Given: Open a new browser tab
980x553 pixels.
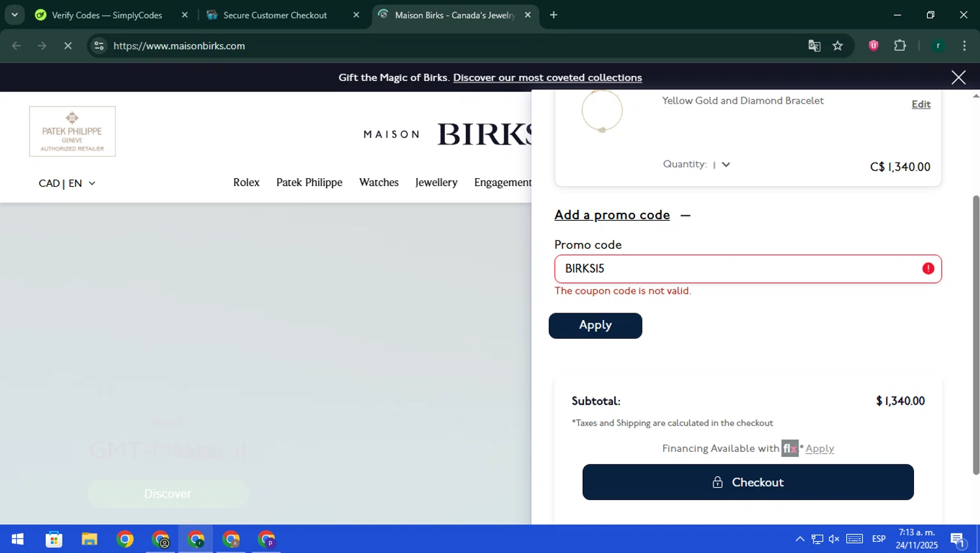Looking at the screenshot, I should 553,15.
